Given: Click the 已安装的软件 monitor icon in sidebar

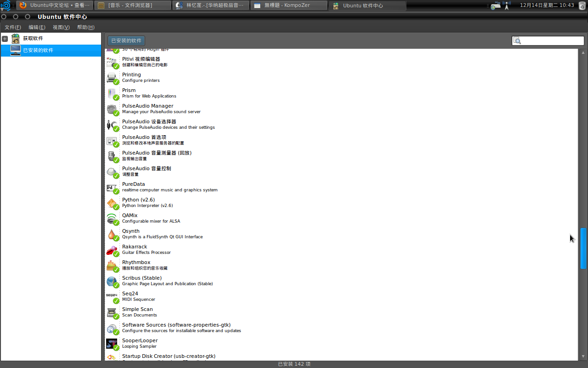Looking at the screenshot, I should click(x=16, y=50).
